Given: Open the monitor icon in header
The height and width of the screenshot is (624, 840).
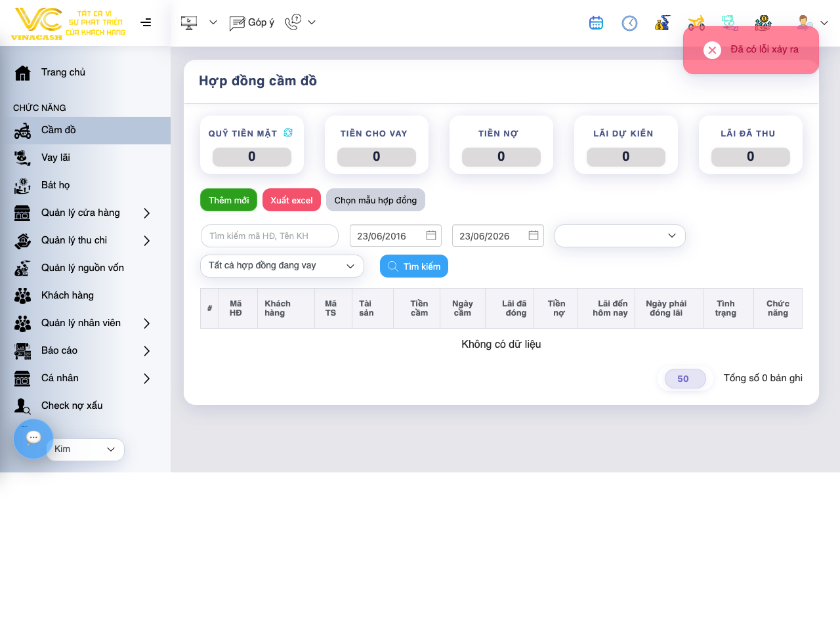Looking at the screenshot, I should 189,23.
